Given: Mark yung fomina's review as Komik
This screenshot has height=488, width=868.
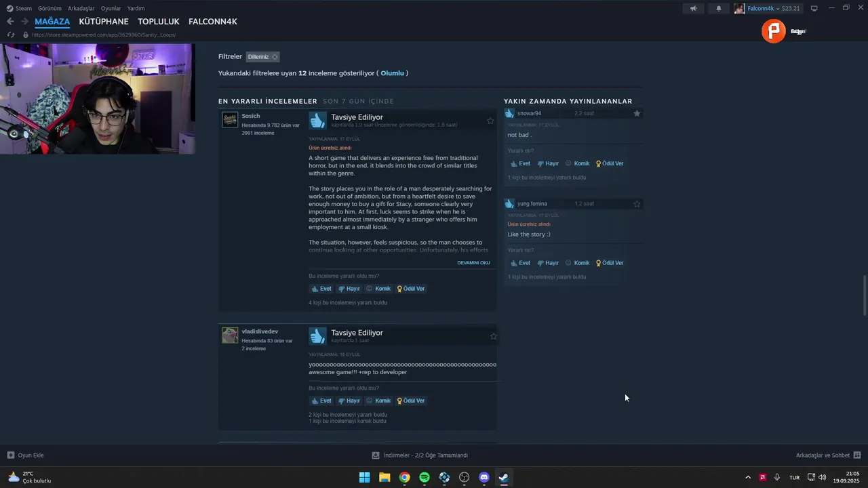Looking at the screenshot, I should click(x=577, y=263).
